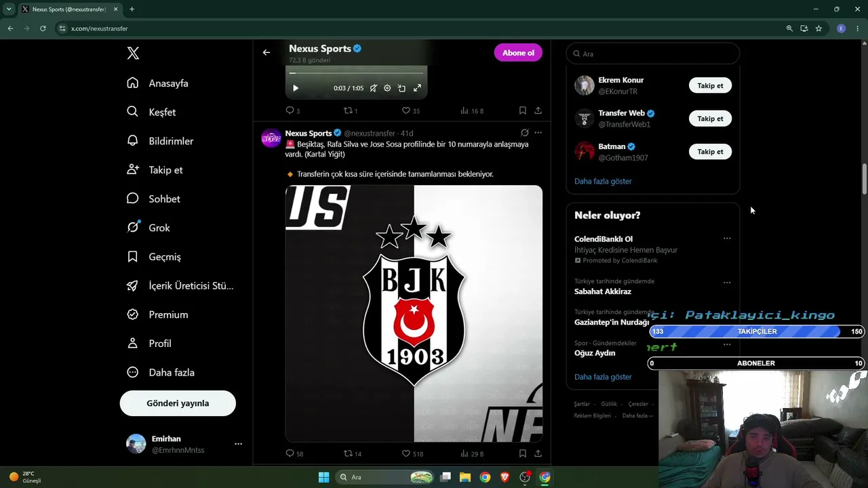The height and width of the screenshot is (488, 868).
Task: Toggle picture-in-picture for the video
Action: tap(401, 88)
